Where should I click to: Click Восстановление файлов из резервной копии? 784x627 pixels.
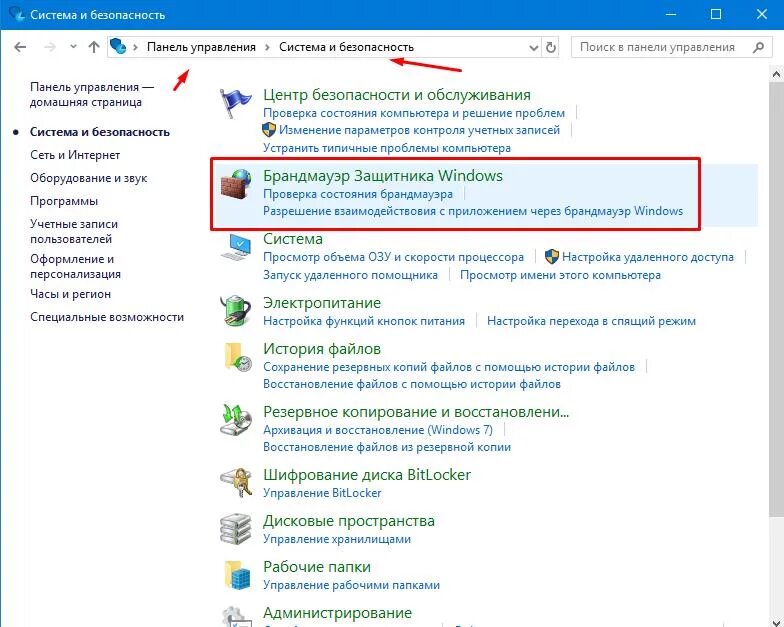387,447
